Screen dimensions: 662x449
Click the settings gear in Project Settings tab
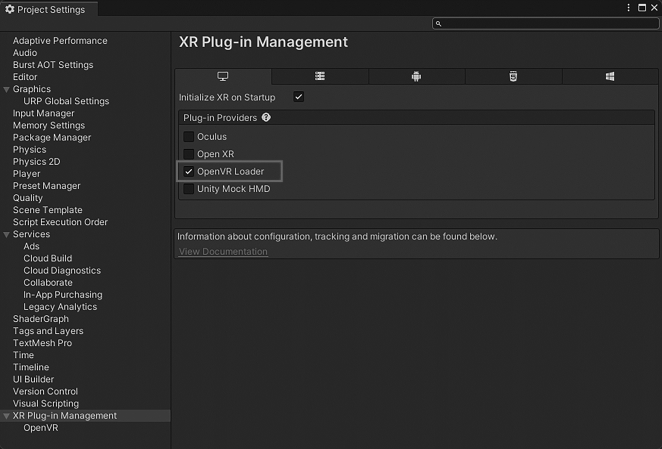[x=9, y=9]
